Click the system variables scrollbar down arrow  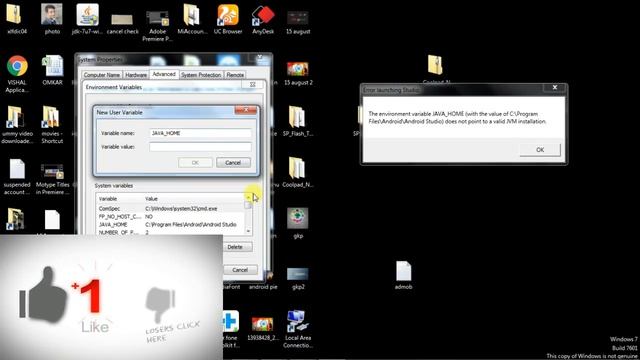(x=248, y=231)
